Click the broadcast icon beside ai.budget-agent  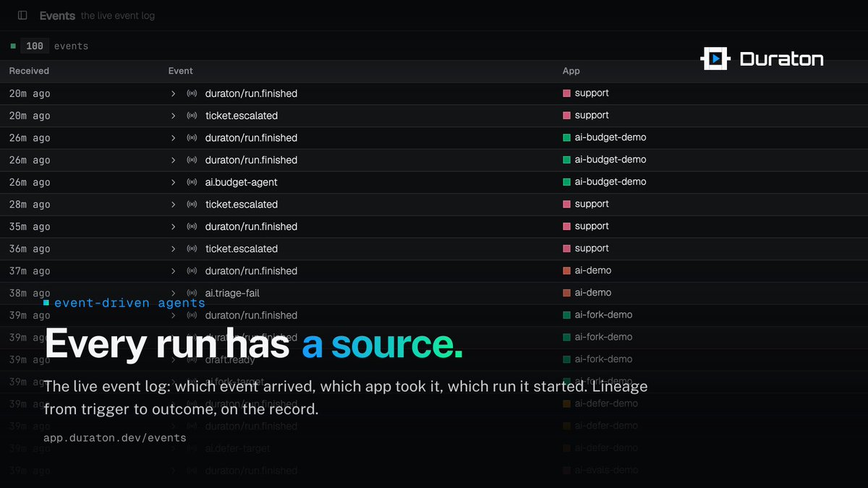(192, 182)
